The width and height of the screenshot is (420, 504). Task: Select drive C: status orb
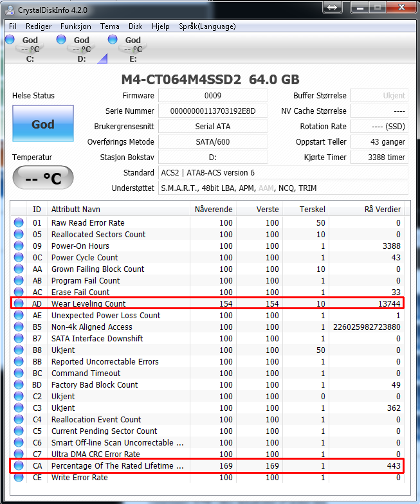[10, 39]
